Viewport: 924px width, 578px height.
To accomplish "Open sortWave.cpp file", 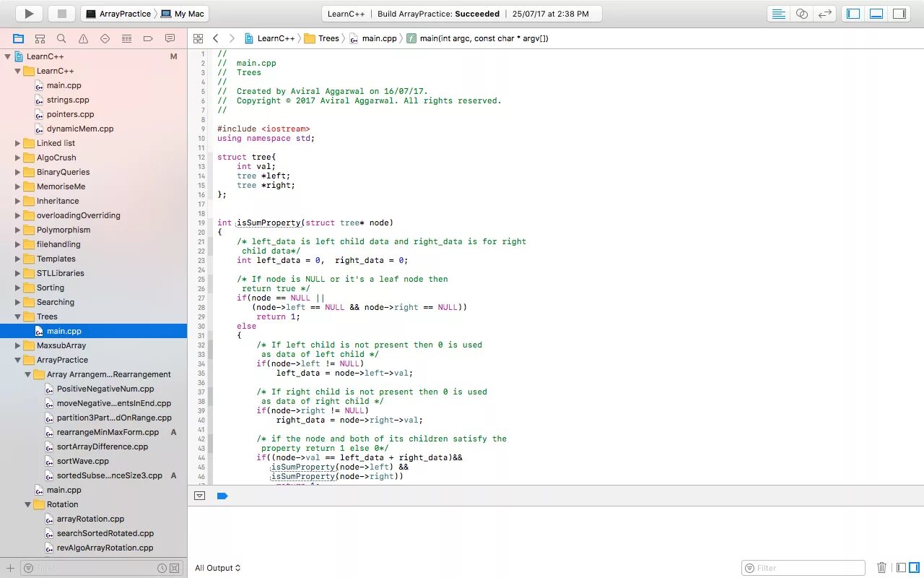I will coord(82,461).
